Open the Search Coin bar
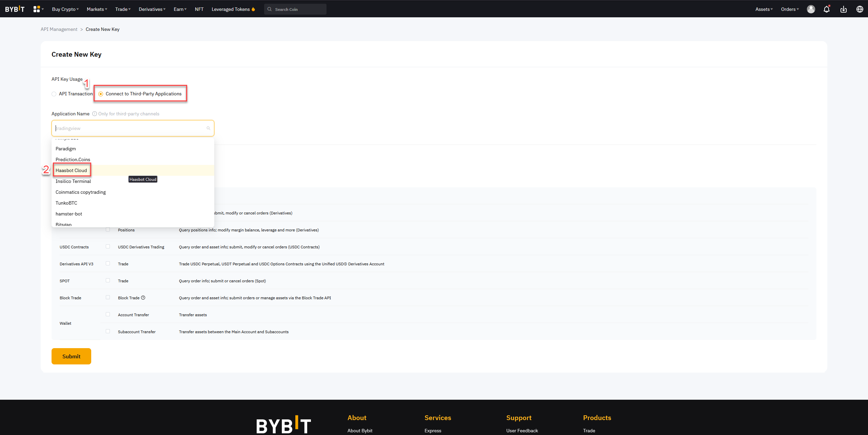The height and width of the screenshot is (435, 868). click(x=295, y=9)
